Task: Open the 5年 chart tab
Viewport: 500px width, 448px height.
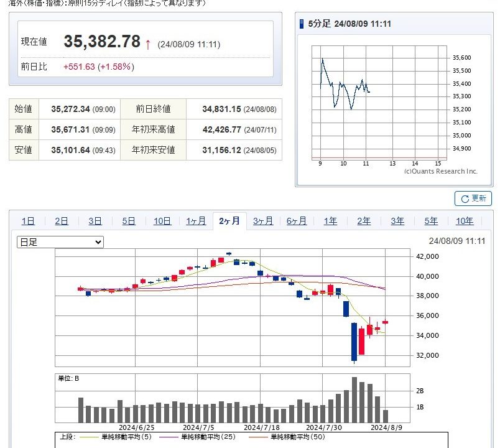Action: [x=431, y=221]
